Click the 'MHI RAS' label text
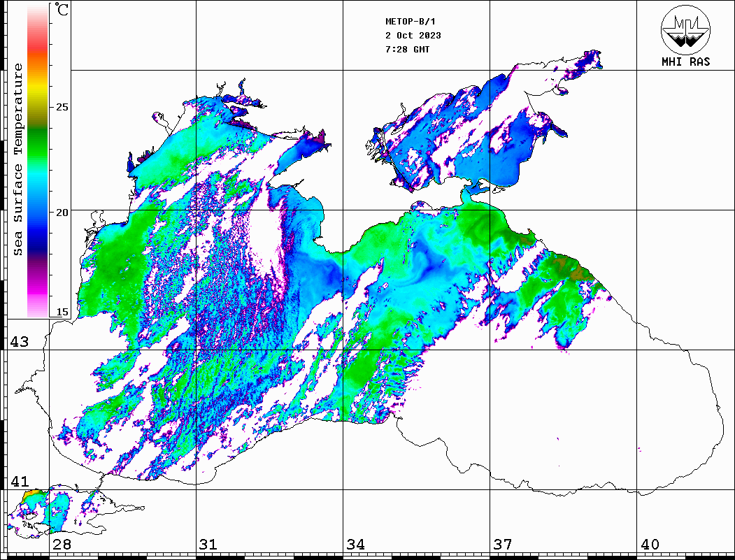The height and width of the screenshot is (560, 735). point(685,62)
